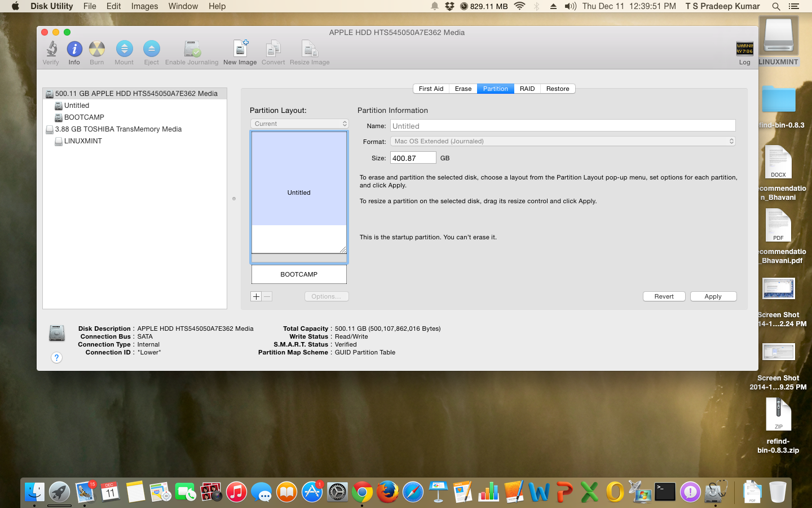The height and width of the screenshot is (508, 812).
Task: Open Google Chrome from the Dock
Action: coord(363,492)
